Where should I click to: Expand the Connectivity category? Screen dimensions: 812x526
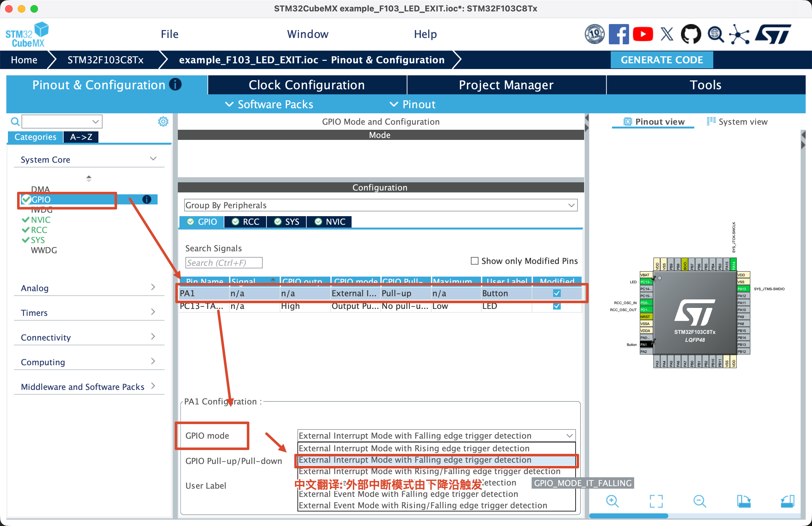coord(153,336)
